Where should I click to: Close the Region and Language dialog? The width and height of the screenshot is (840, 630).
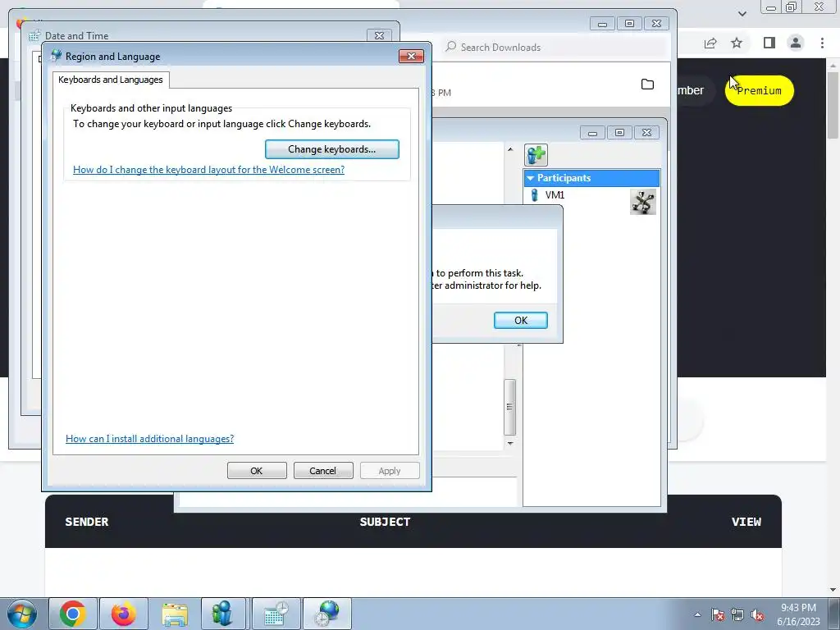[411, 57]
